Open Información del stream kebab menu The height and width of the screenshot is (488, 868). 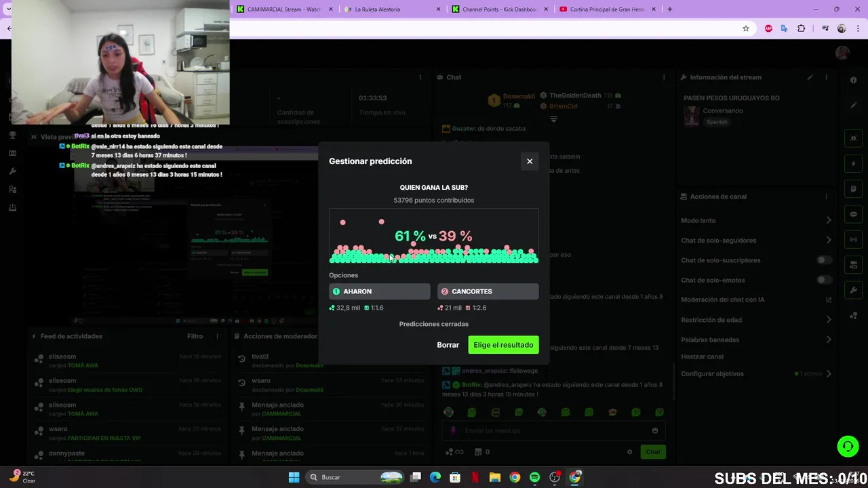tap(826, 77)
